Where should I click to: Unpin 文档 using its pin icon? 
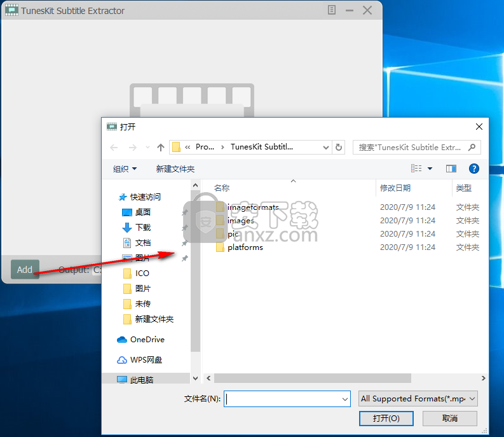point(184,243)
